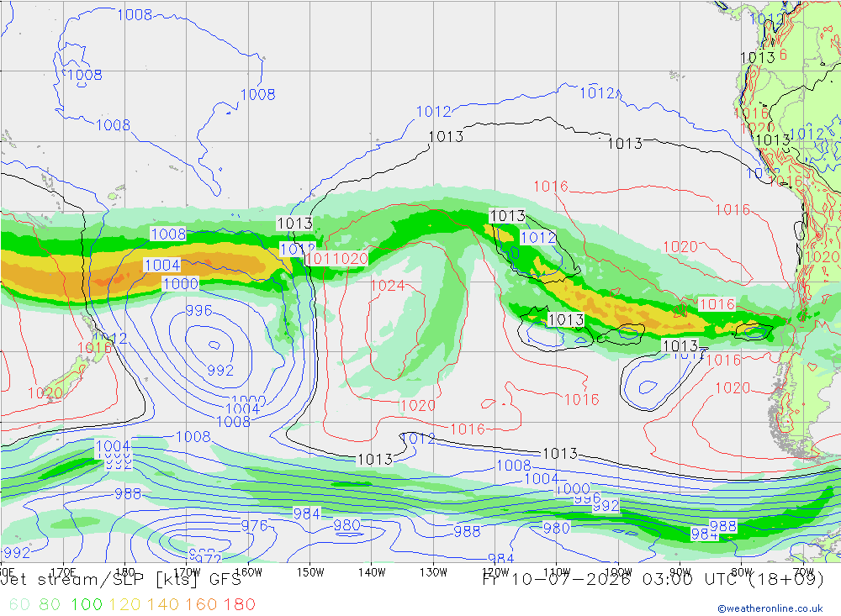Screen dimensions: 841x616
Task: Click the 60 knots legend value
Action: click(x=19, y=604)
